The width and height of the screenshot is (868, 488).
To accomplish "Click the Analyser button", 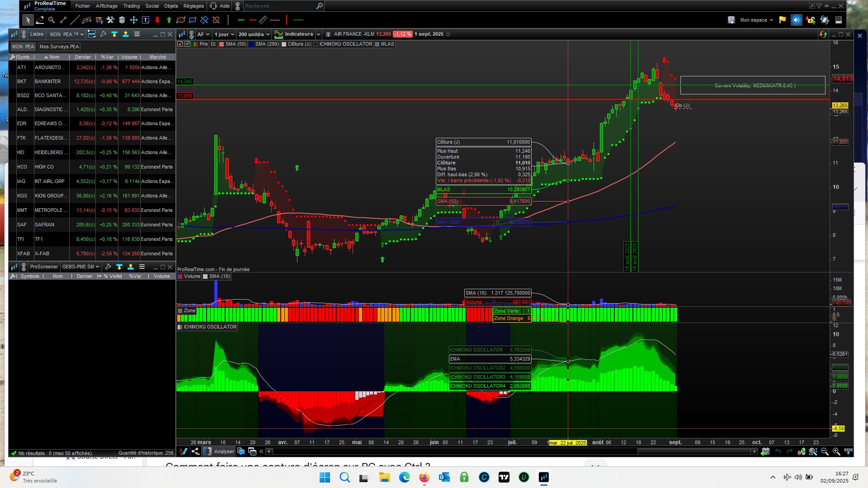I will 224,451.
